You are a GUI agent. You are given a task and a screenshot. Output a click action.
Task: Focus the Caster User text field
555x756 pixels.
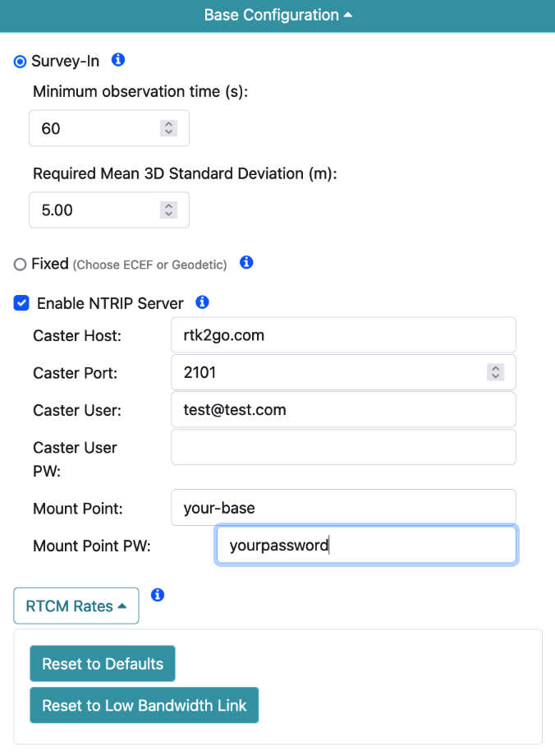click(x=343, y=409)
